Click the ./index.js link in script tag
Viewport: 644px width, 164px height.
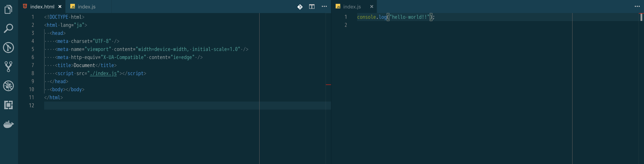point(103,73)
